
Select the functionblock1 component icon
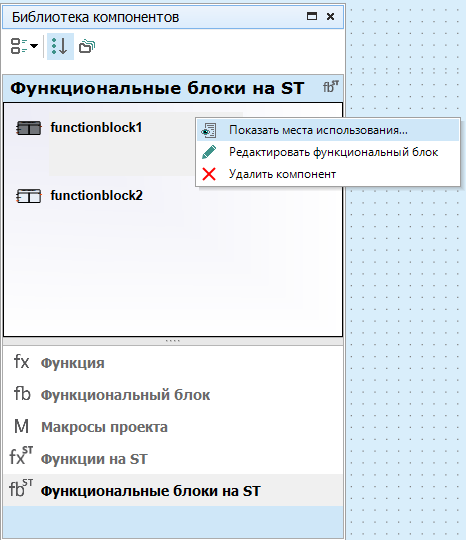click(29, 128)
